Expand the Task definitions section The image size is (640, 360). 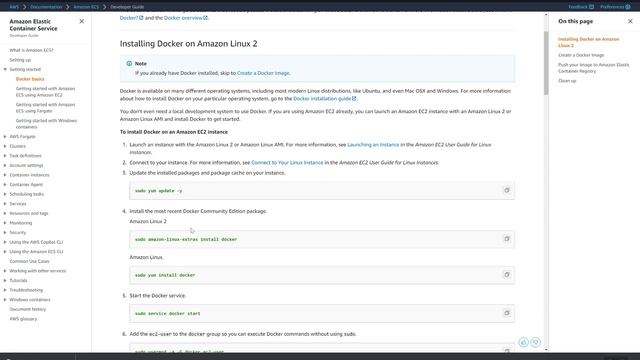tap(5, 156)
